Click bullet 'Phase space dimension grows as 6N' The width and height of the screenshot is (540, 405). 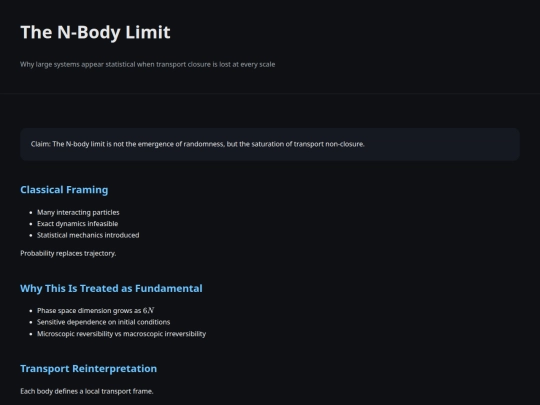click(x=95, y=311)
